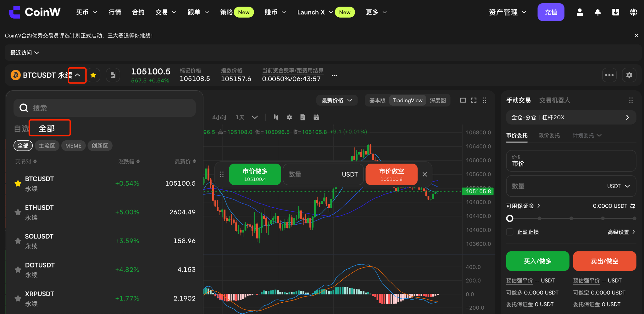Select the MEME filter pill

[73, 146]
